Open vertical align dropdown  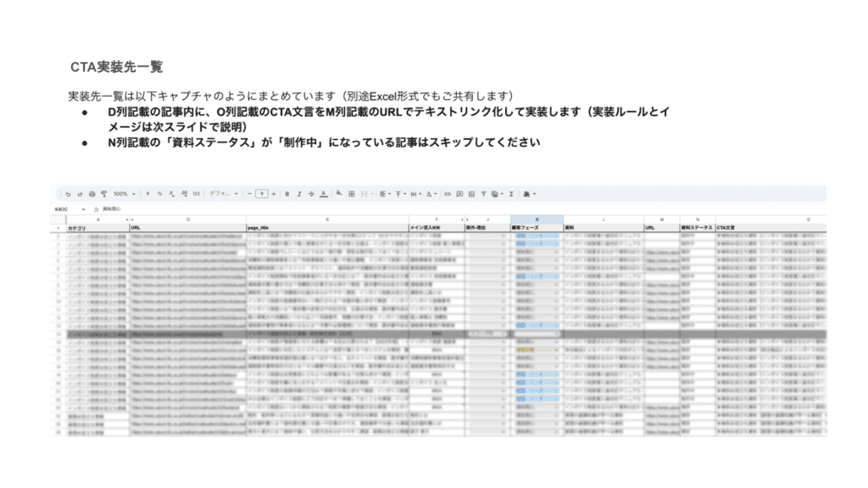click(x=400, y=194)
